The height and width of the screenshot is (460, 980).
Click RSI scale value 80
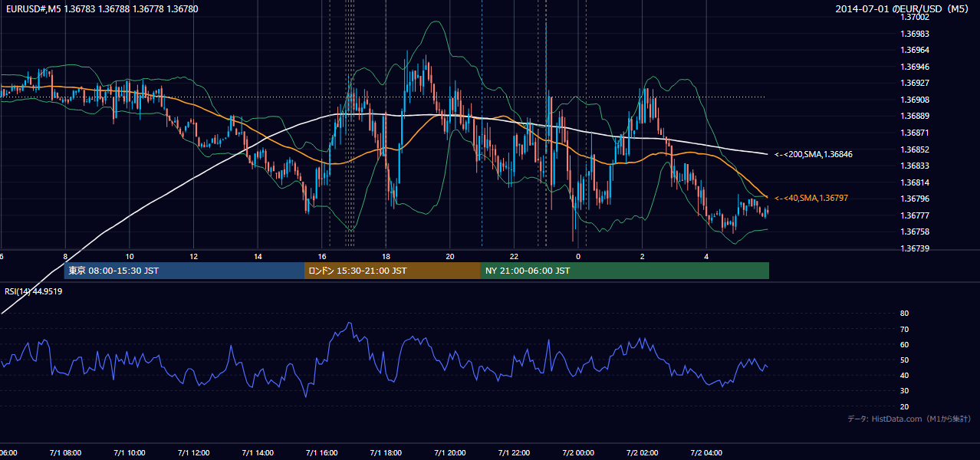coord(904,314)
